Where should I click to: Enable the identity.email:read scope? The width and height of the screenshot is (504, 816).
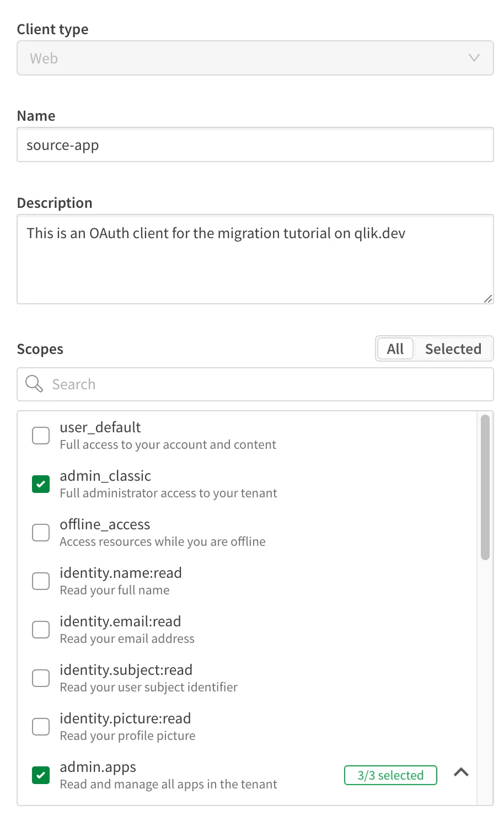(40, 629)
